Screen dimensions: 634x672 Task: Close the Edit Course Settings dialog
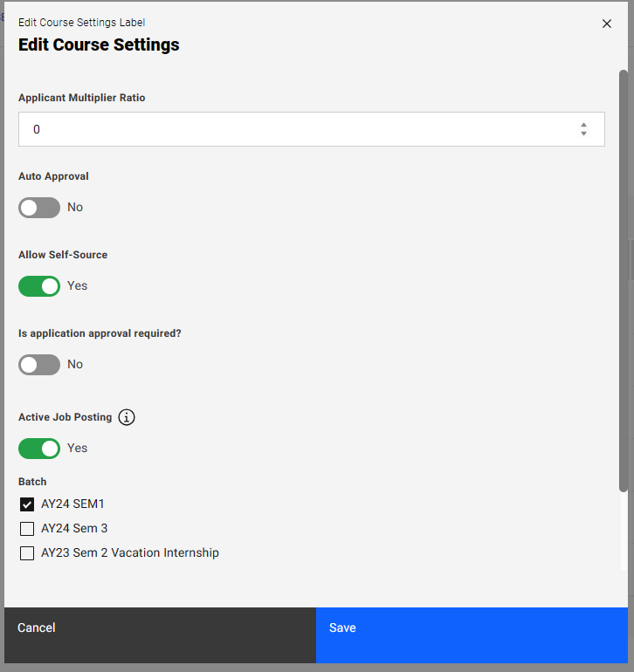pos(607,24)
